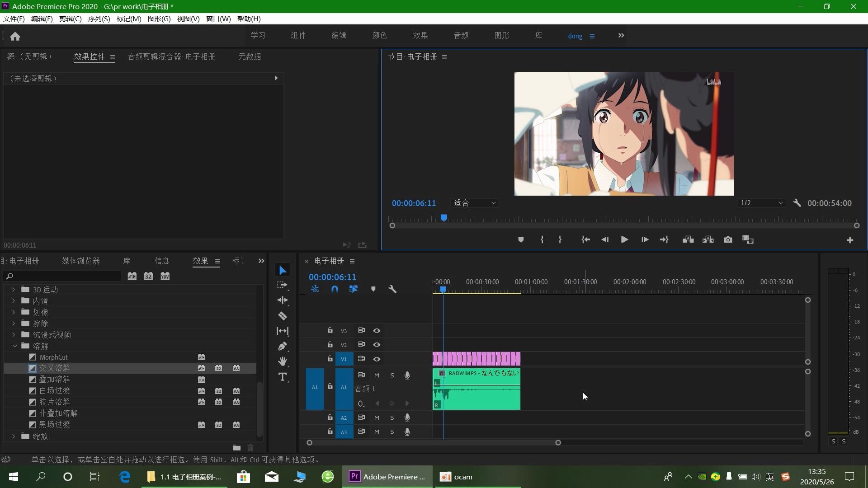The image size is (868, 488).
Task: Expand the 擦除 folder
Action: click(14, 324)
